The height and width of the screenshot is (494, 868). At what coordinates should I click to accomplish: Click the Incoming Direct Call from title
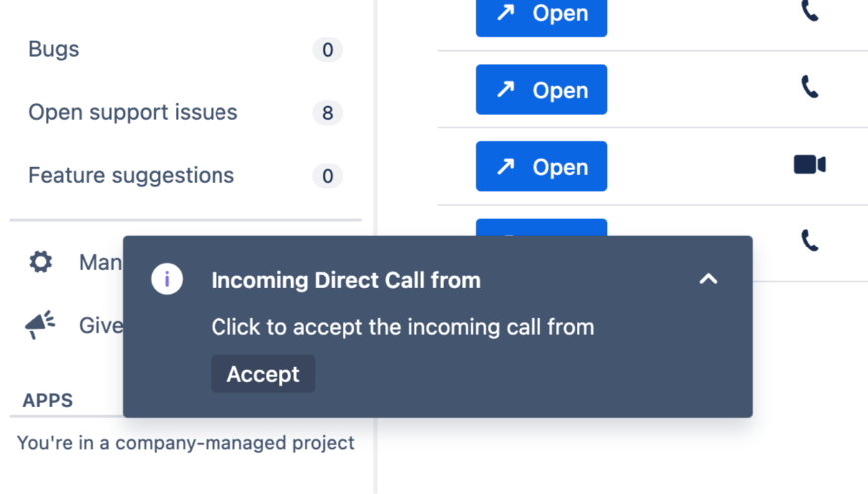pyautogui.click(x=345, y=280)
